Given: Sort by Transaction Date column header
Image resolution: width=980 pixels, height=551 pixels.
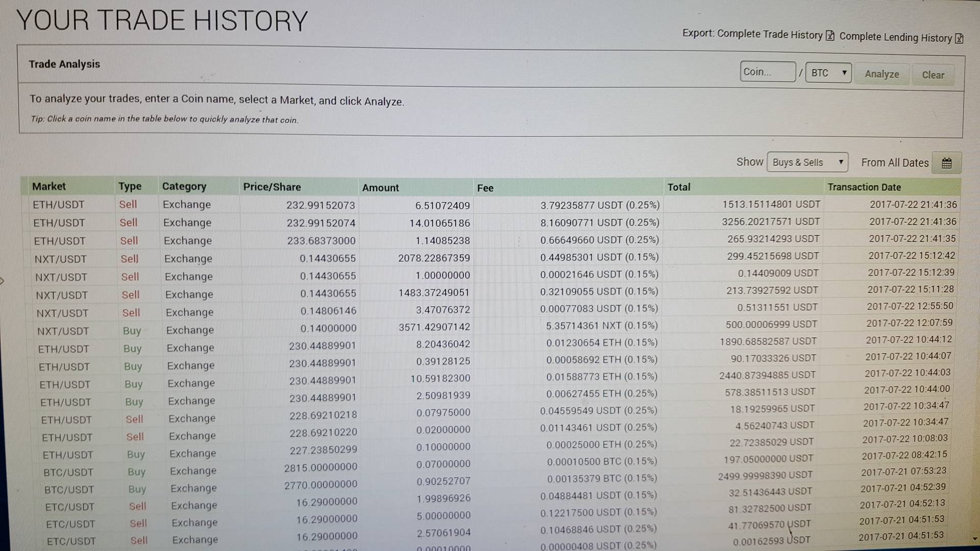Looking at the screenshot, I should tap(864, 187).
